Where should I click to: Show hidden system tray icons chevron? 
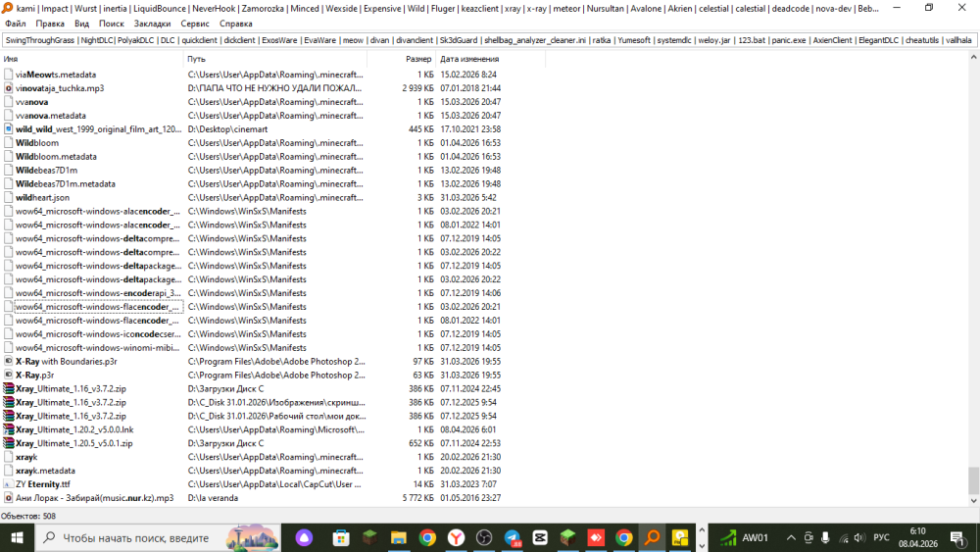click(791, 537)
